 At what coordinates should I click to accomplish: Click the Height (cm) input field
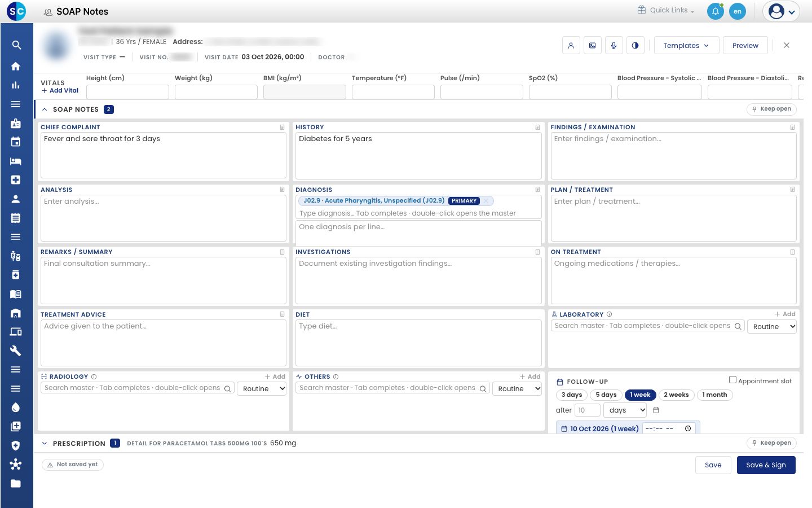point(127,92)
